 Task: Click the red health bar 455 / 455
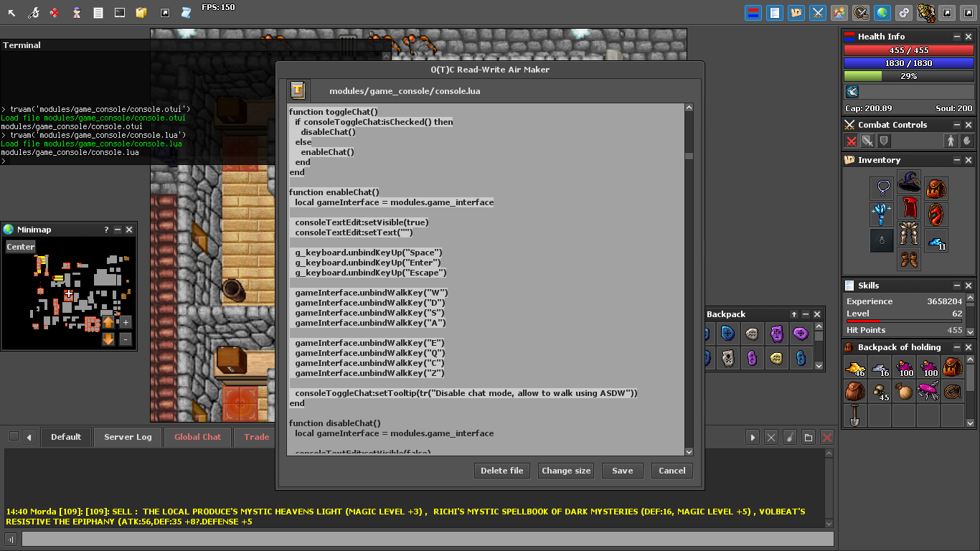click(908, 51)
